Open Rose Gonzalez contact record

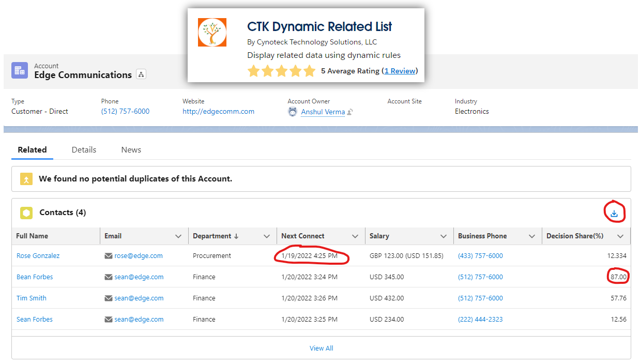click(38, 256)
